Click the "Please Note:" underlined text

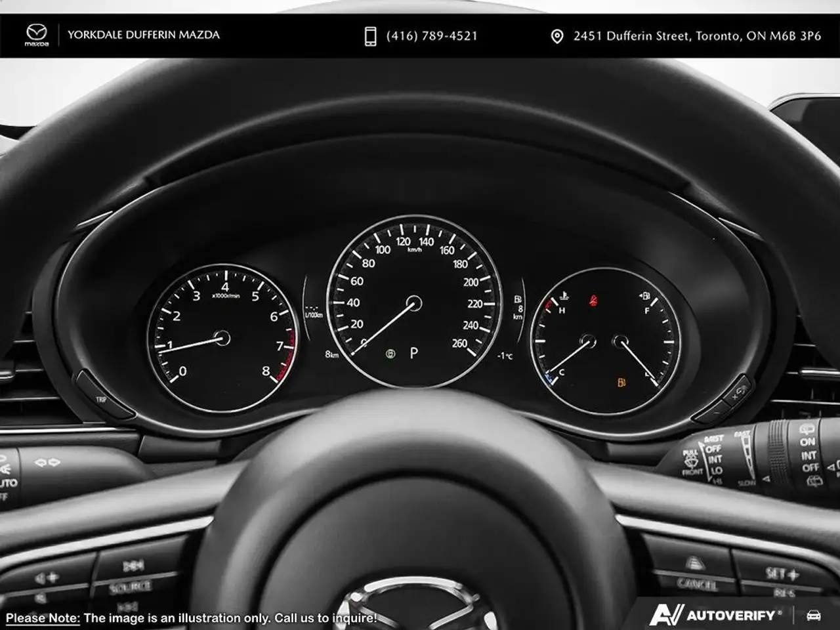pyautogui.click(x=43, y=618)
